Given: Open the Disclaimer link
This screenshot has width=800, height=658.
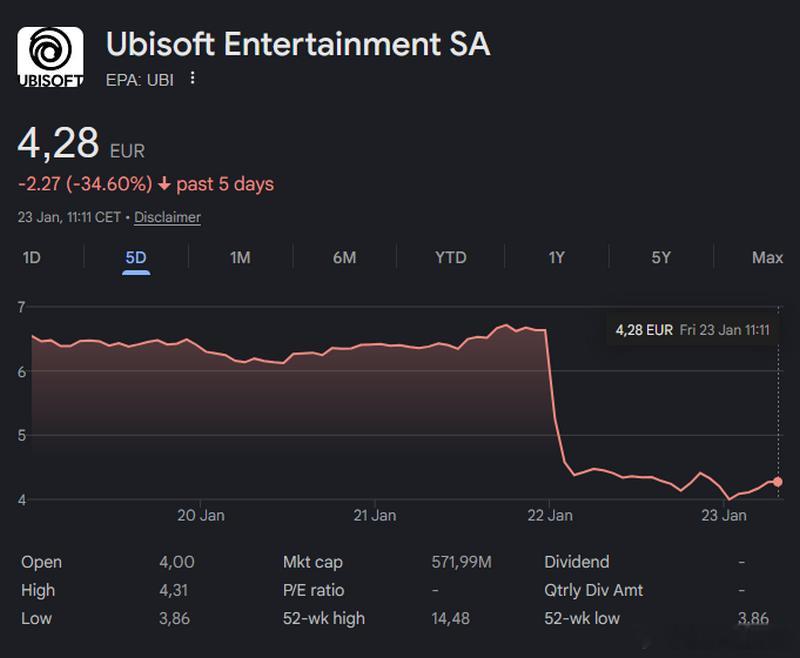Looking at the screenshot, I should point(167,217).
